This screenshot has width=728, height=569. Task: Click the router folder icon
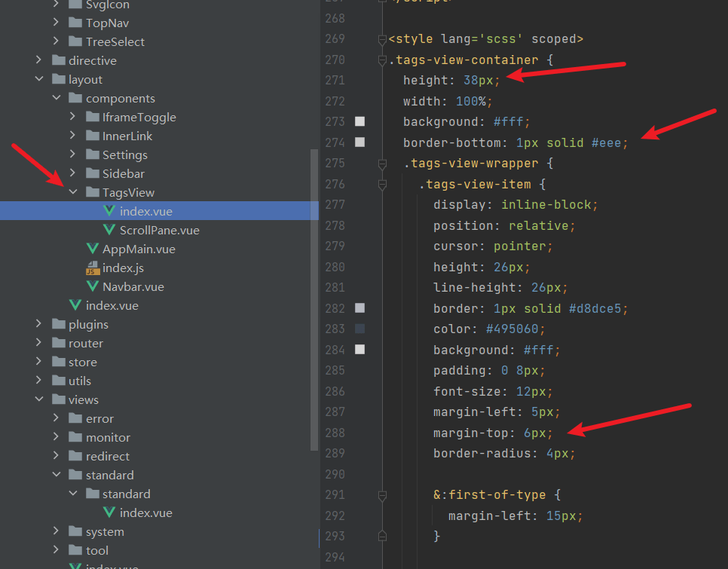59,343
